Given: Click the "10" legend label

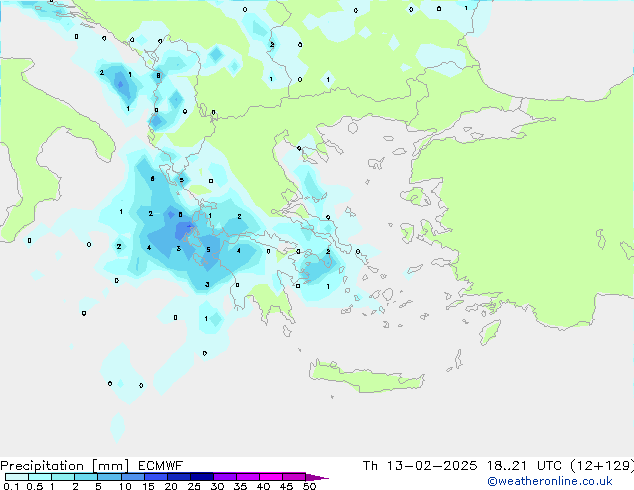Looking at the screenshot, I should pyautogui.click(x=125, y=486).
